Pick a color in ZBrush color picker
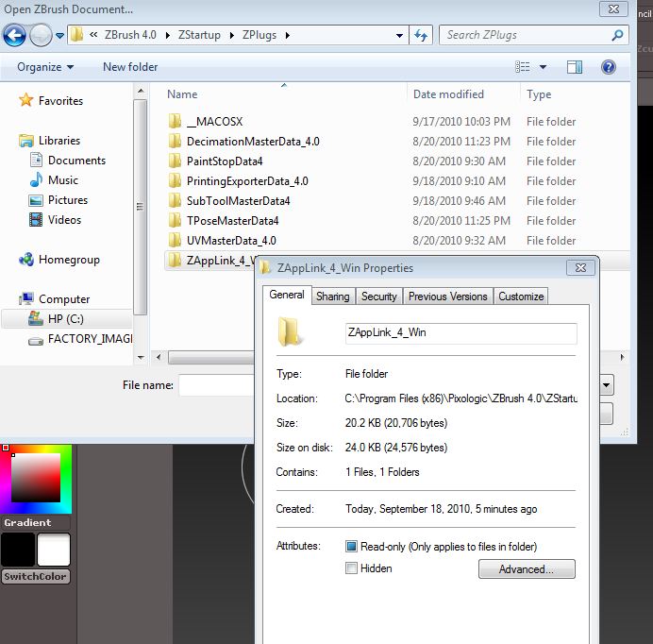 [x=36, y=479]
